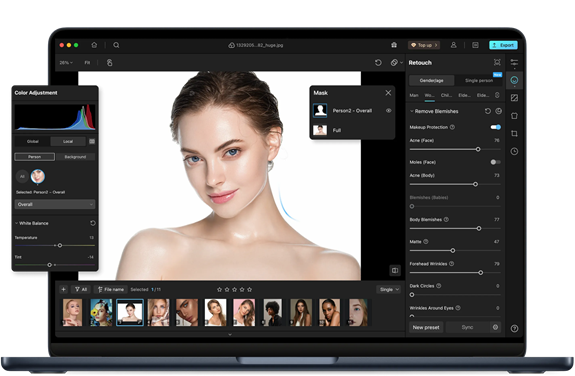The width and height of the screenshot is (575, 376).
Task: Click the info icon next to Dark Circles
Action: coord(439,285)
